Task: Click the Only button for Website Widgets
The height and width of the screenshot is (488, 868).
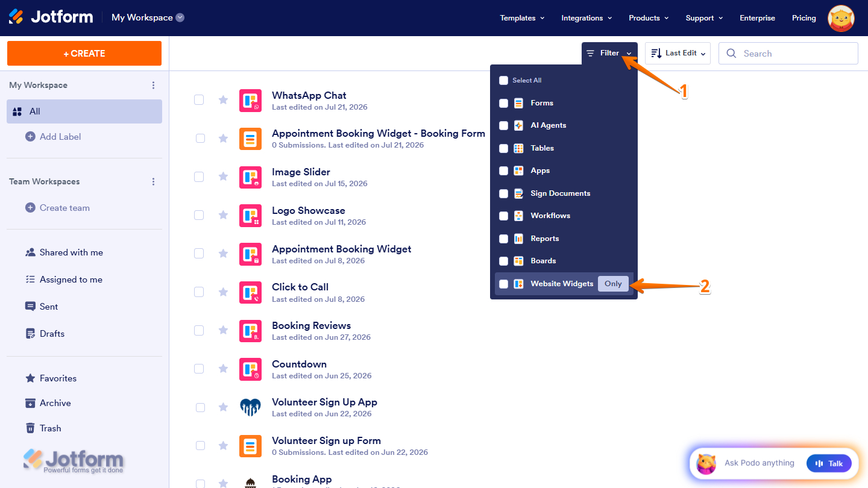Action: (613, 284)
